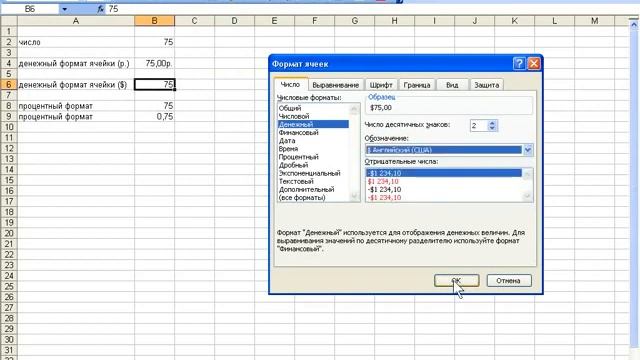Viewport: 640px width, 360px height.
Task: Switch to the Вид tab
Action: click(452, 85)
